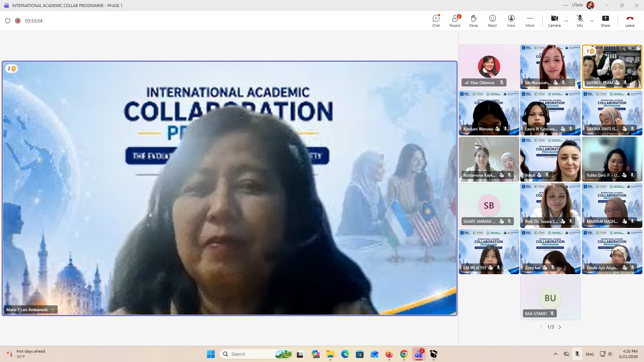
Task: Go to next participant page
Action: coord(560,327)
